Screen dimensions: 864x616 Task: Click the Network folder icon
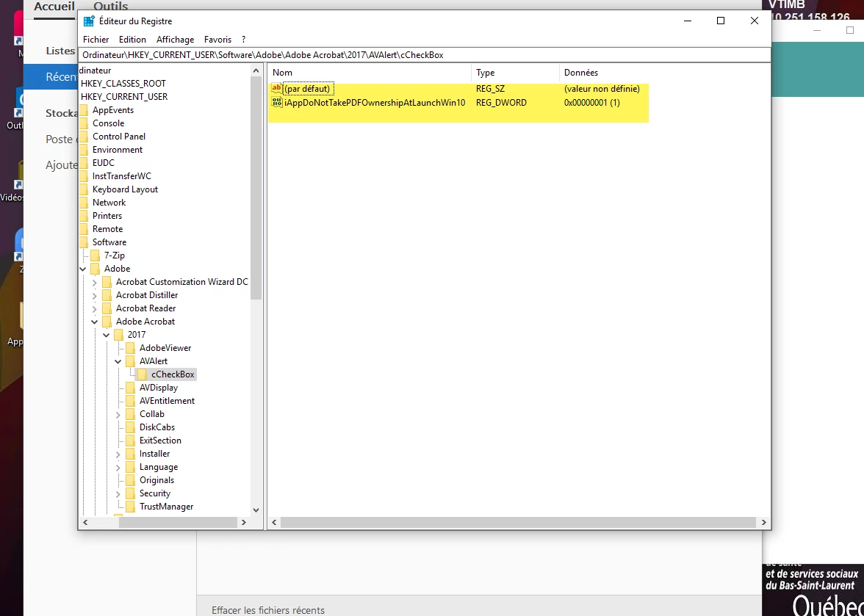(x=84, y=203)
